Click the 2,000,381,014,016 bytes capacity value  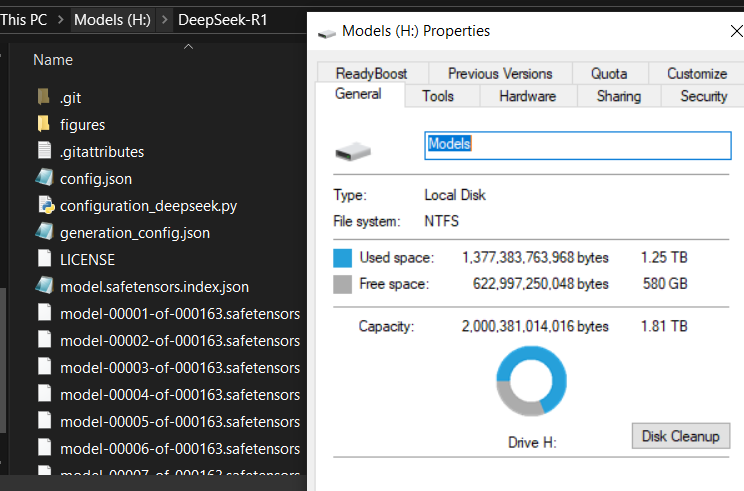[535, 326]
